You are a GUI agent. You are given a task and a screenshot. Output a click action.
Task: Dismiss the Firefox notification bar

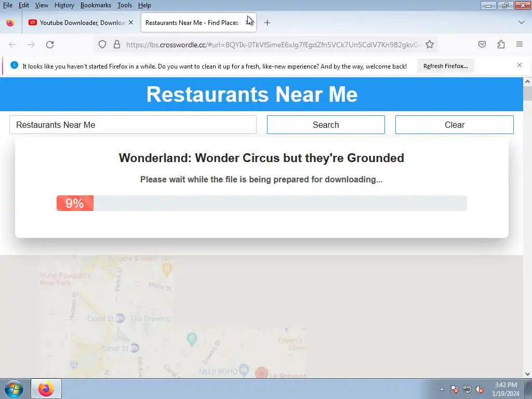[519, 65]
